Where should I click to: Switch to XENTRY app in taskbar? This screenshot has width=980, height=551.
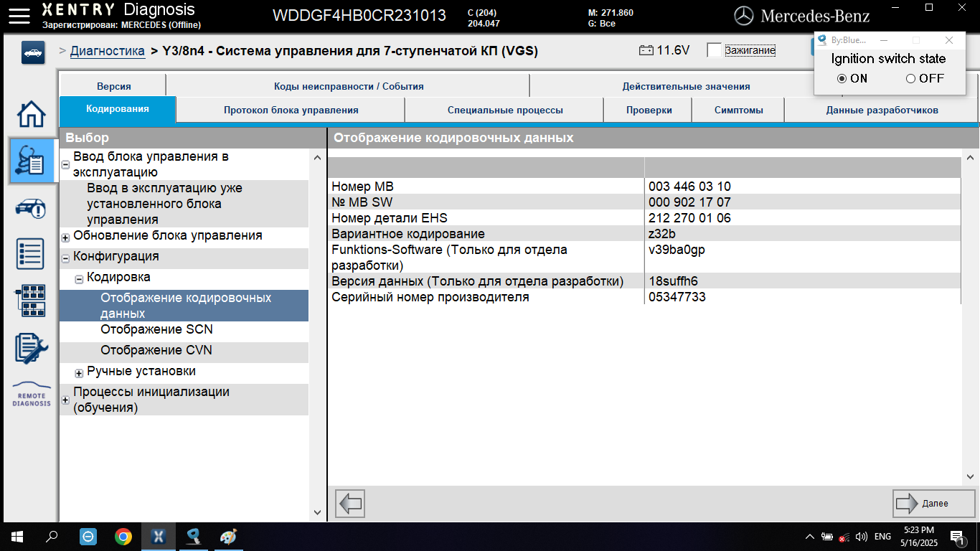click(x=159, y=536)
